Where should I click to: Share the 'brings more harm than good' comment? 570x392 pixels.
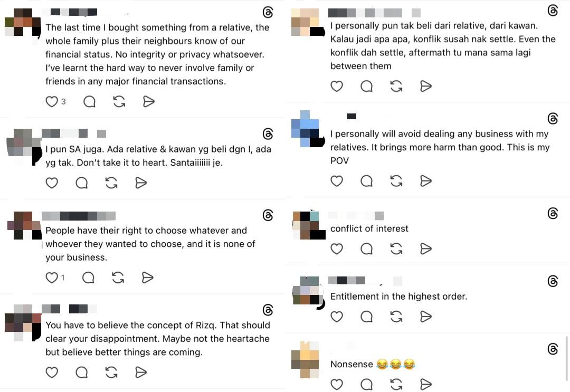coord(425,181)
